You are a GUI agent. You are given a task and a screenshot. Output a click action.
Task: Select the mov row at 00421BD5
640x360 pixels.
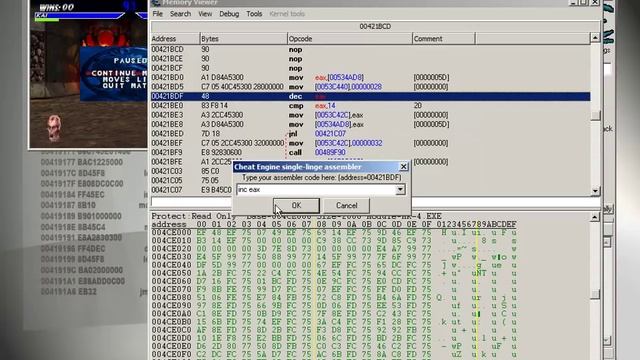click(x=371, y=87)
